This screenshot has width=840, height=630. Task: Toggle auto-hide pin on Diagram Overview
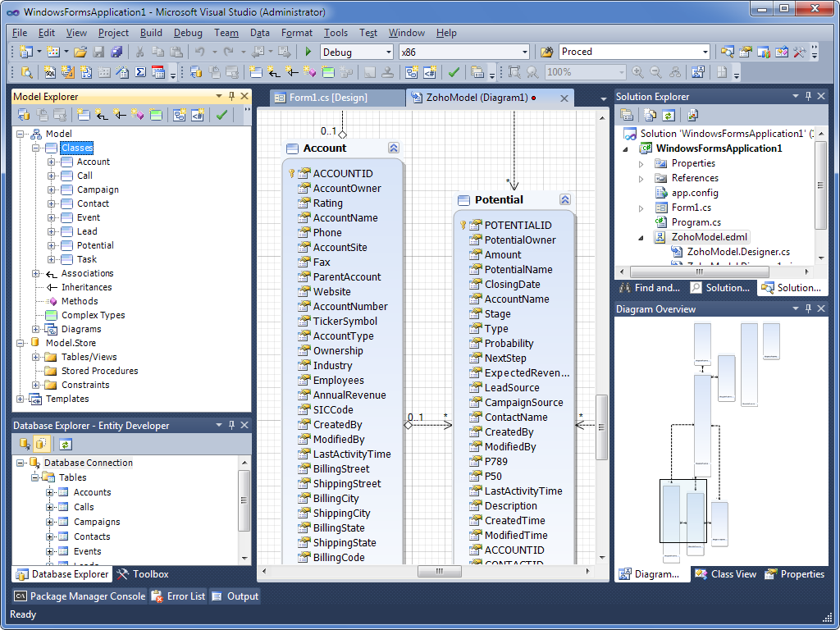coord(807,308)
